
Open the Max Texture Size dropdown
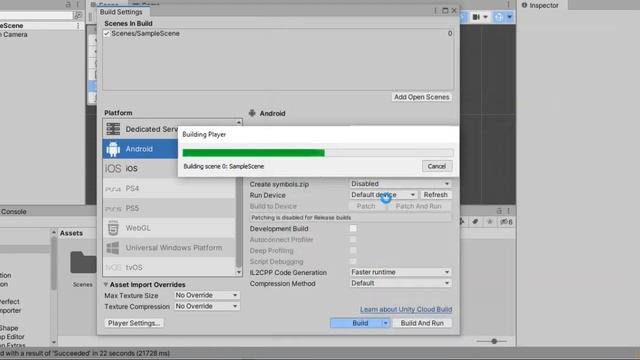(x=207, y=295)
